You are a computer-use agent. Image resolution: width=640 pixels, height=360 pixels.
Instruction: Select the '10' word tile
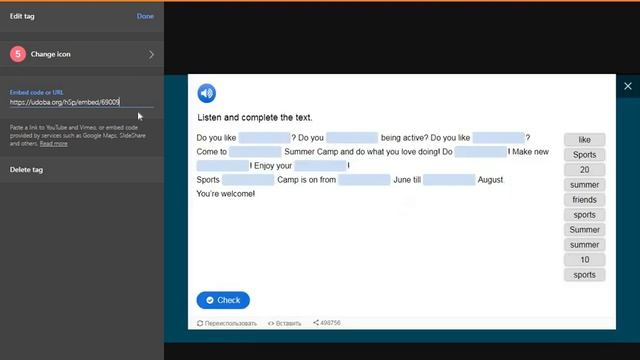[584, 260]
